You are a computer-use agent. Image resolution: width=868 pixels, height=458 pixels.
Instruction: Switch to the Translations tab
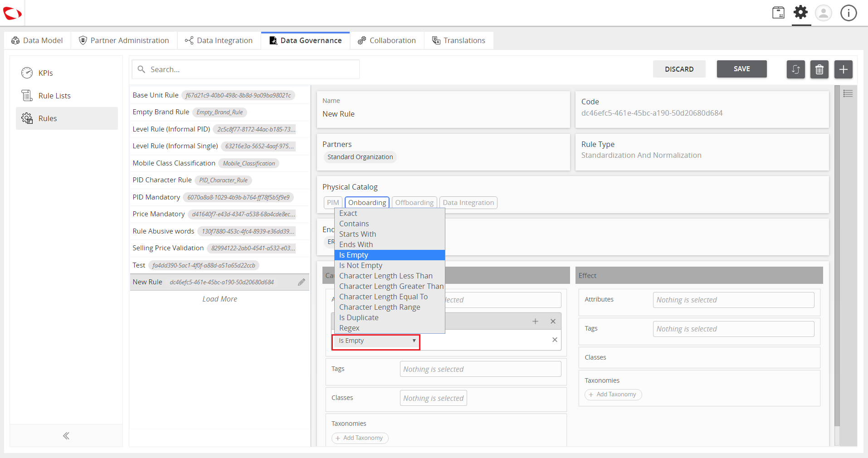(458, 40)
